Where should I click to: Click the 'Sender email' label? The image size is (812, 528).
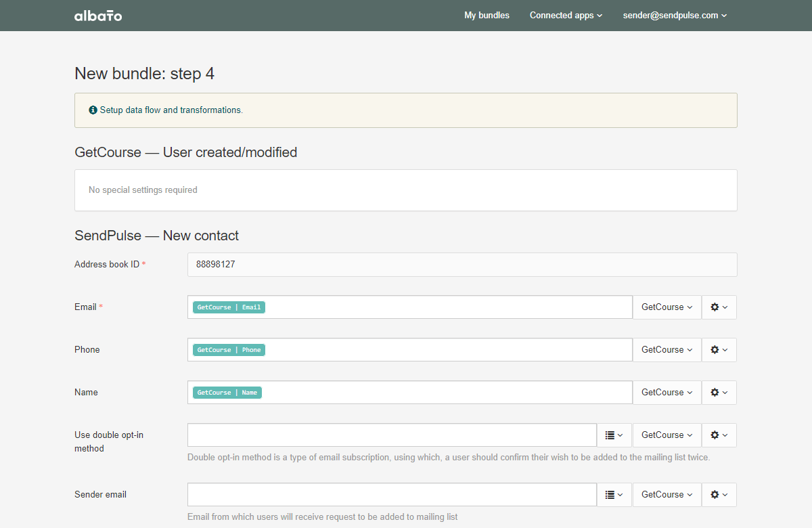pos(100,495)
